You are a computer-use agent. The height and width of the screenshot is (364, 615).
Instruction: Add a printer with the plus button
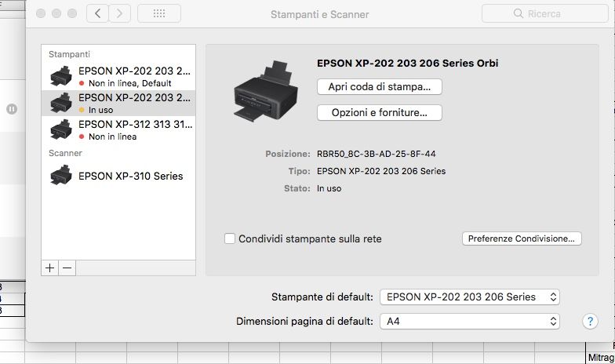(50, 268)
